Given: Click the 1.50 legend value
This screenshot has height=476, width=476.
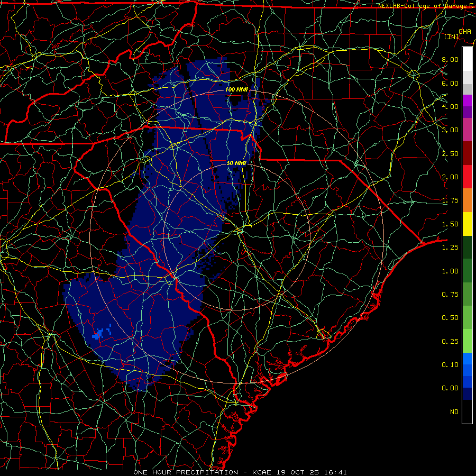Looking at the screenshot, I should tap(450, 224).
